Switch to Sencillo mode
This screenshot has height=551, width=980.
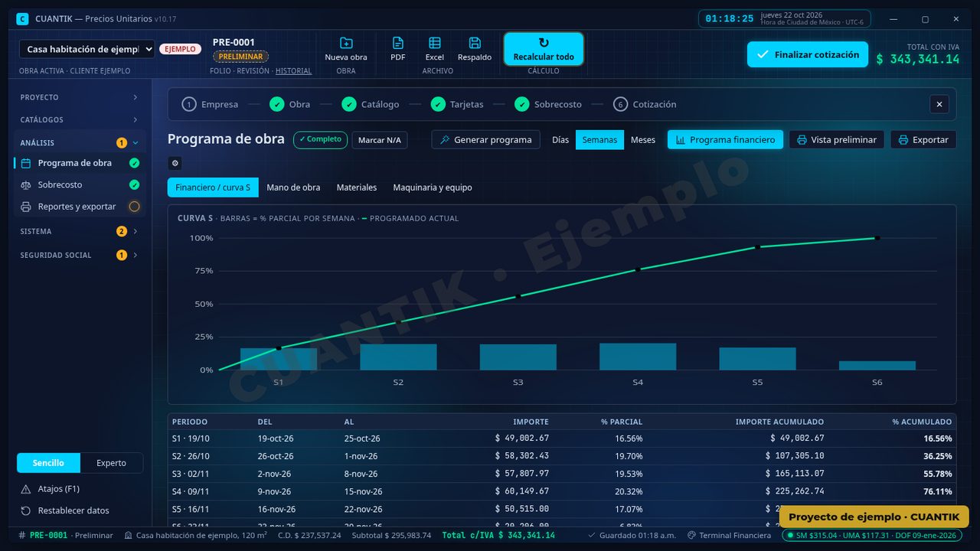pos(48,463)
